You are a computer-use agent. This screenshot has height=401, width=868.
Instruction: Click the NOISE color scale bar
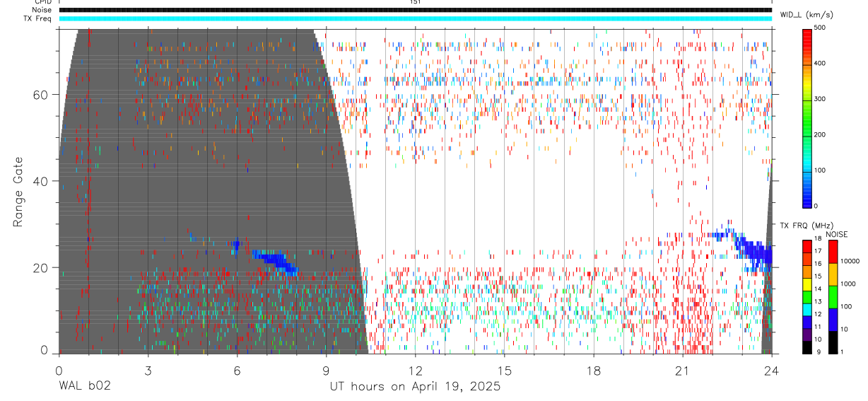[833, 296]
